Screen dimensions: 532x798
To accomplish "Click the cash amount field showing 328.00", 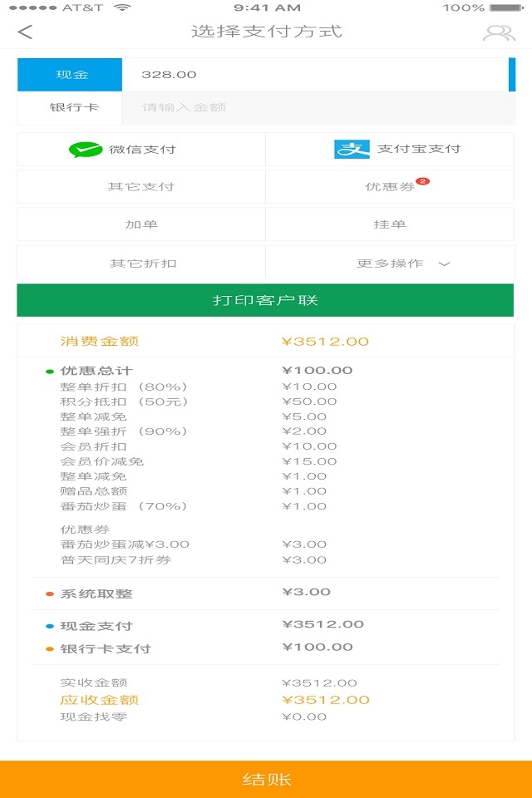I will [314, 75].
